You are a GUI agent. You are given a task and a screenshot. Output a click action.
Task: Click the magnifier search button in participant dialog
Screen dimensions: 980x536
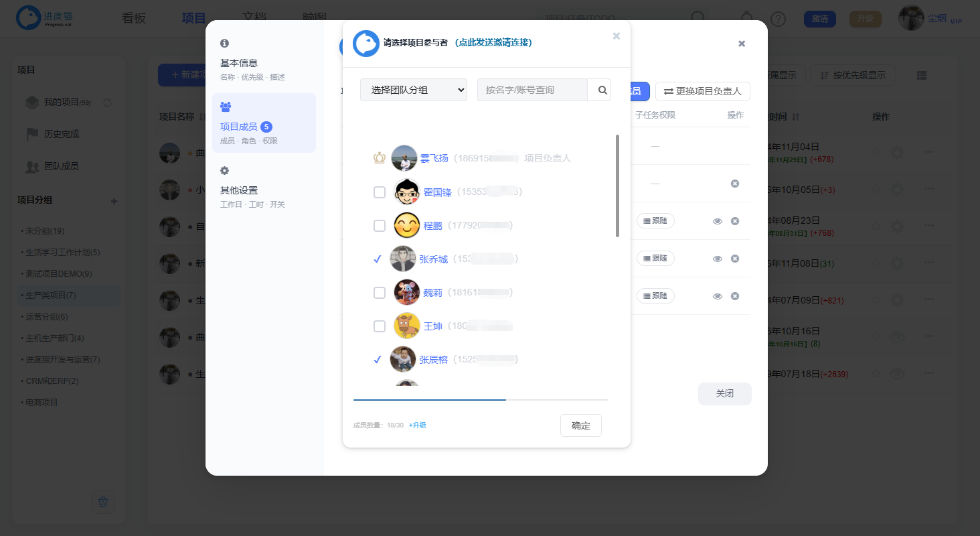pyautogui.click(x=599, y=90)
